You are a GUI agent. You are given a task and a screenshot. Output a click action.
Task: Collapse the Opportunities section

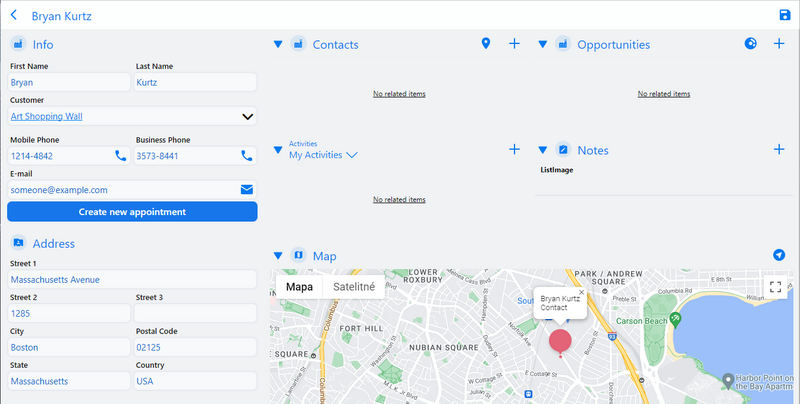[x=543, y=44]
